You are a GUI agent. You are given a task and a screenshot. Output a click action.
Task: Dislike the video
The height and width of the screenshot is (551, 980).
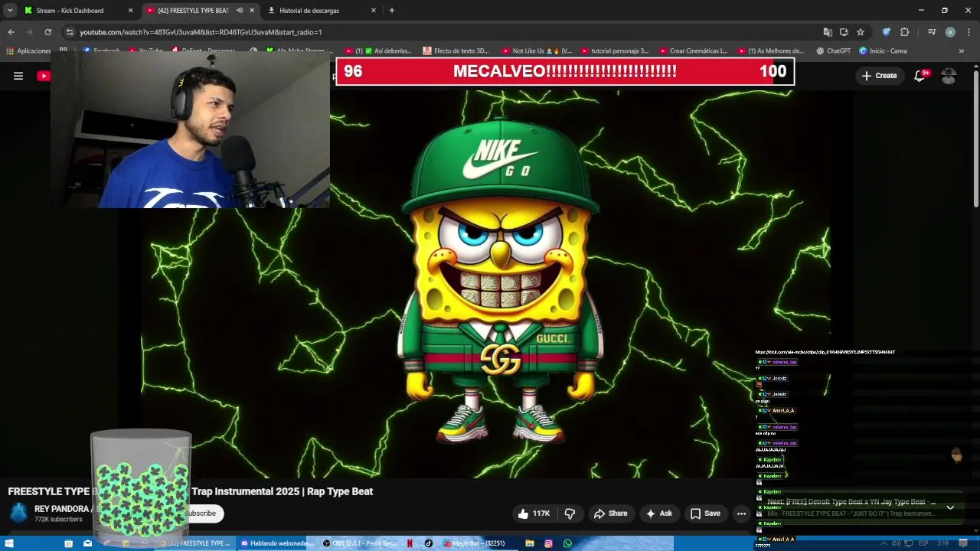[570, 514]
